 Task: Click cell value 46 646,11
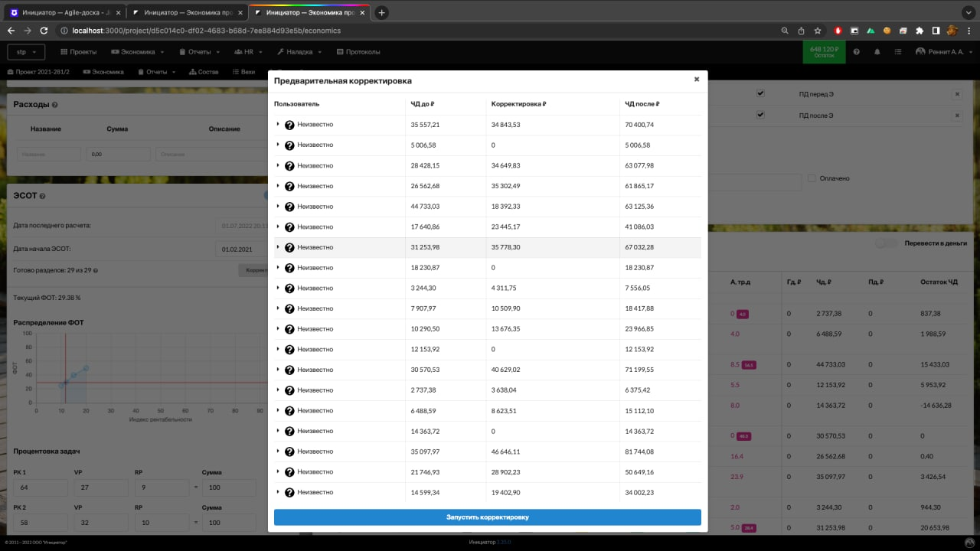click(x=505, y=452)
